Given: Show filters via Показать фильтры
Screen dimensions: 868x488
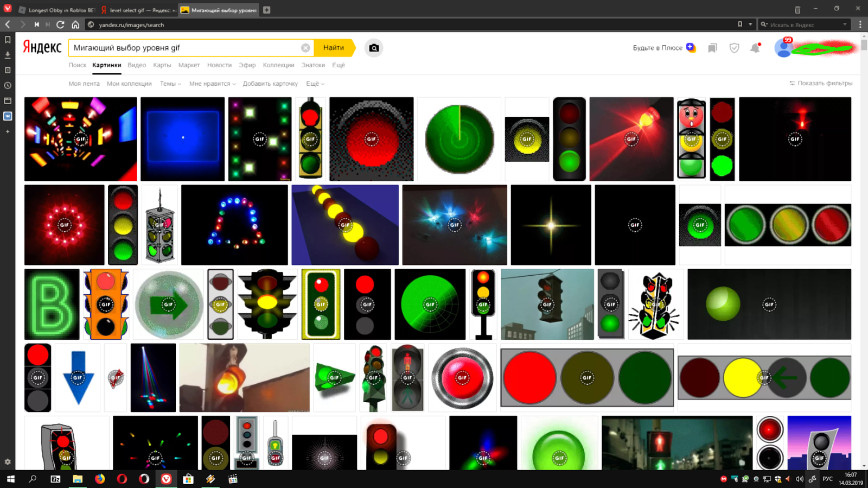Looking at the screenshot, I should pos(821,83).
